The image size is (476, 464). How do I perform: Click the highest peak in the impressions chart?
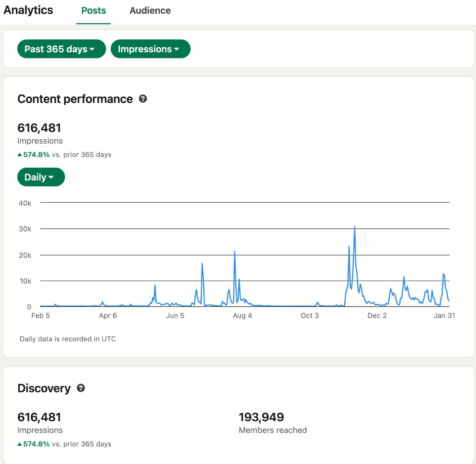[x=355, y=227]
